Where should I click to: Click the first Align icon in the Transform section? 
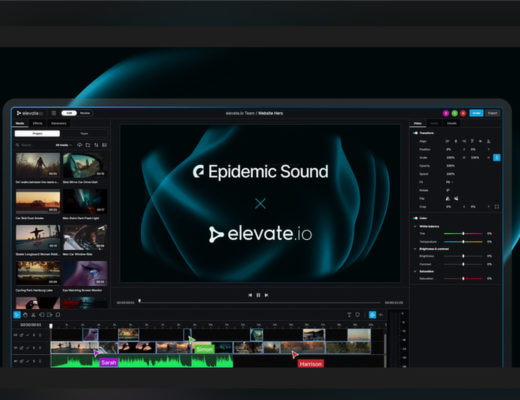[x=447, y=141]
